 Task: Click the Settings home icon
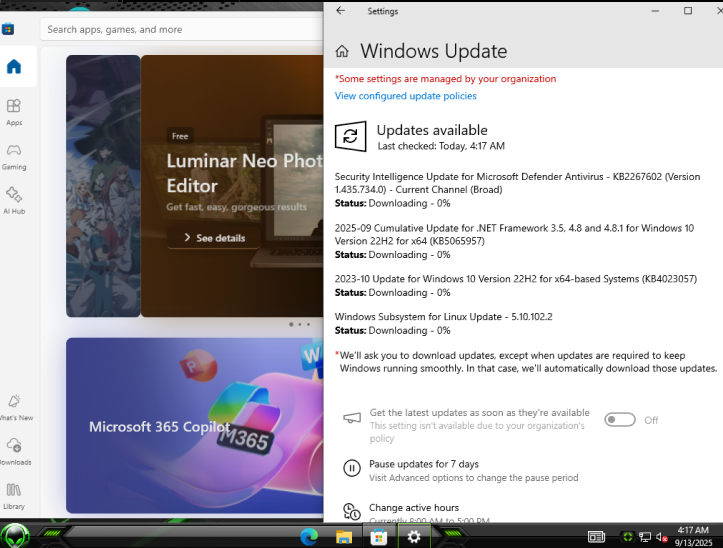point(342,51)
